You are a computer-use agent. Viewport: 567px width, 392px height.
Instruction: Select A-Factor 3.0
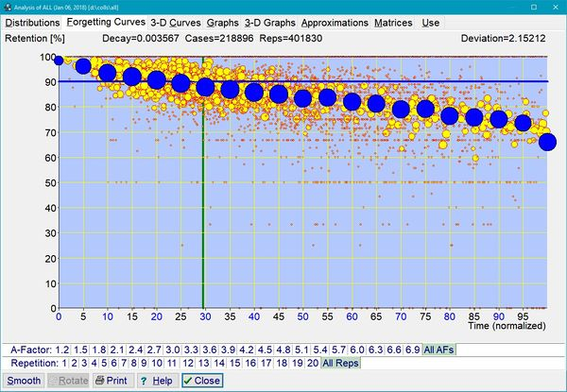click(173, 349)
